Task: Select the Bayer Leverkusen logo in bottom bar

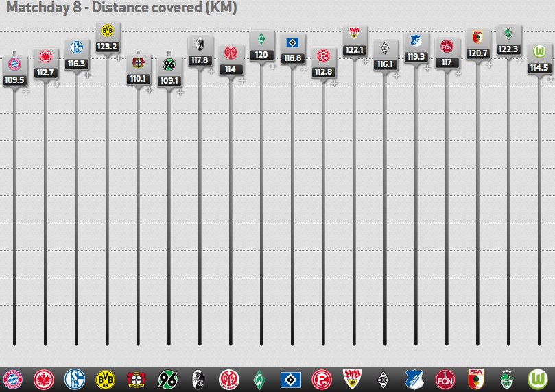Action: click(x=137, y=379)
